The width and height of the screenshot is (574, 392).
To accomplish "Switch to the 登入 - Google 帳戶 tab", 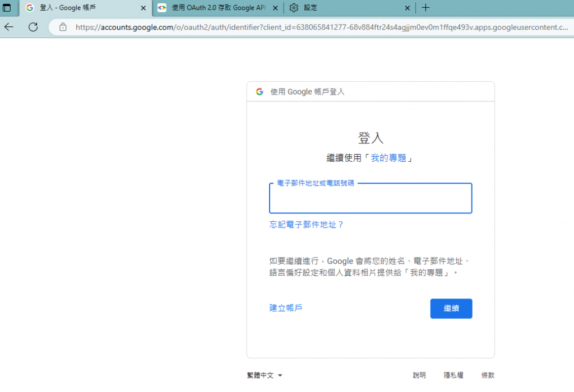I will 86,8.
